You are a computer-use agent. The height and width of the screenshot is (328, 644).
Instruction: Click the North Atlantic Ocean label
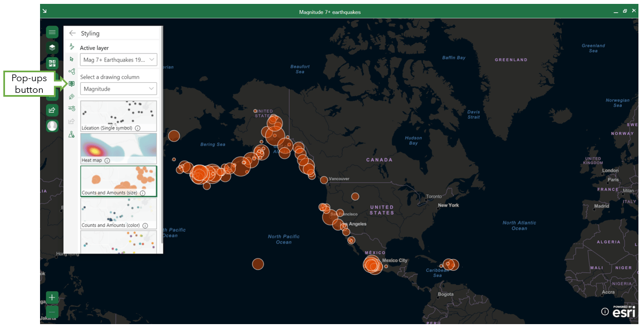(519, 225)
